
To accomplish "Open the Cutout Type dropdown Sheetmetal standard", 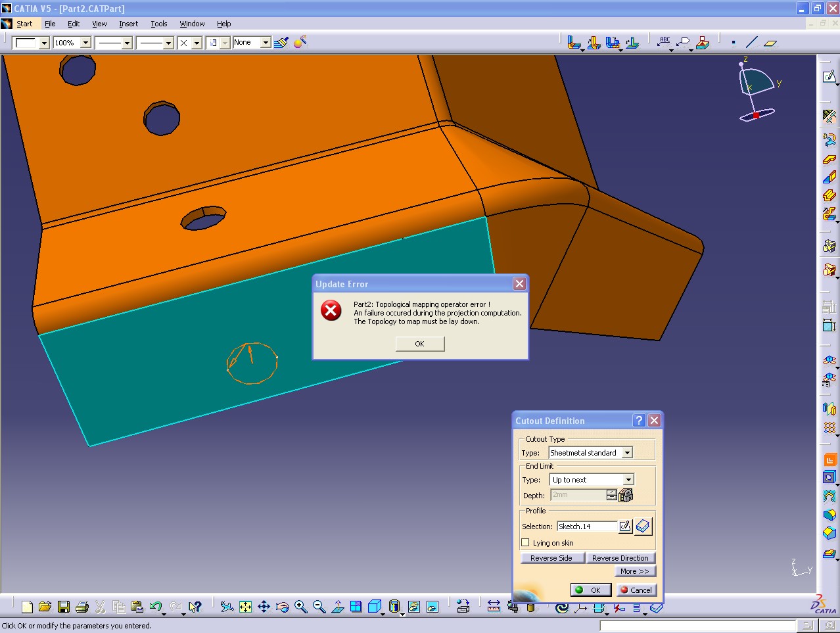I will pyautogui.click(x=590, y=453).
